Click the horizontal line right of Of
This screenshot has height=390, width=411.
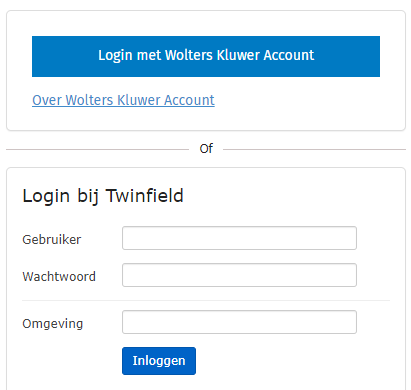coord(314,150)
